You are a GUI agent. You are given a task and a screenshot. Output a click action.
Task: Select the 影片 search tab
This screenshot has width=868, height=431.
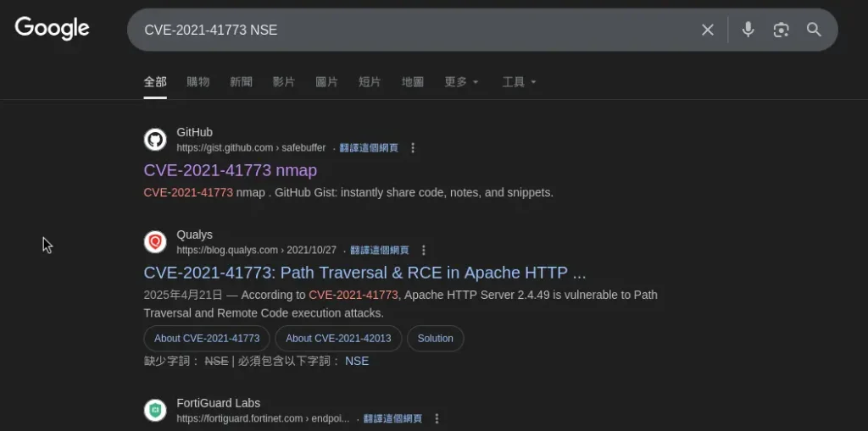284,82
